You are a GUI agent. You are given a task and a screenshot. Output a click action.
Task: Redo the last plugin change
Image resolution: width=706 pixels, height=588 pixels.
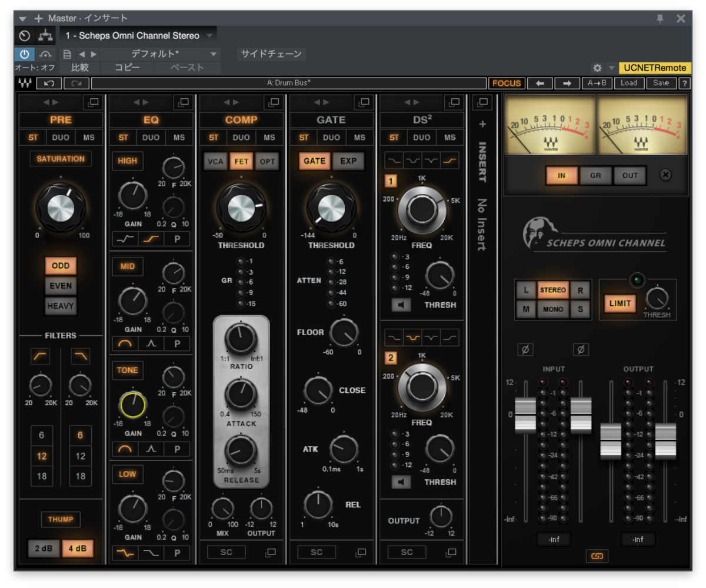[x=76, y=83]
